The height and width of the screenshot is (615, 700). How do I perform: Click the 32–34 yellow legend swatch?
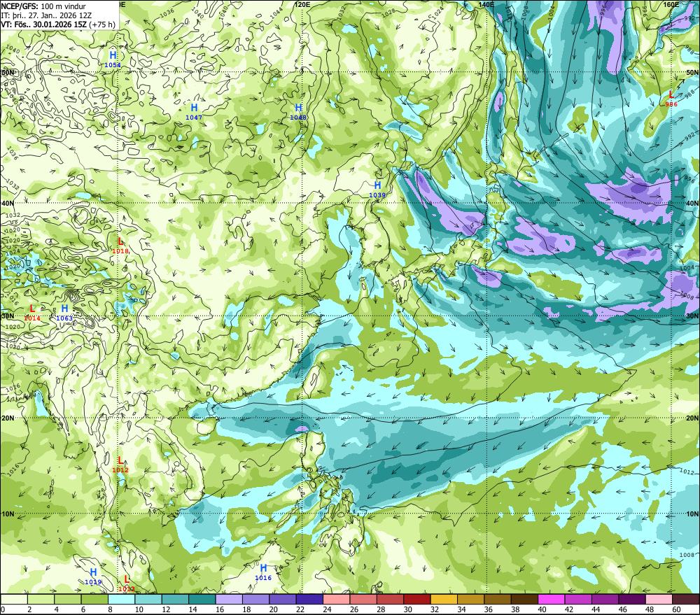click(x=444, y=600)
